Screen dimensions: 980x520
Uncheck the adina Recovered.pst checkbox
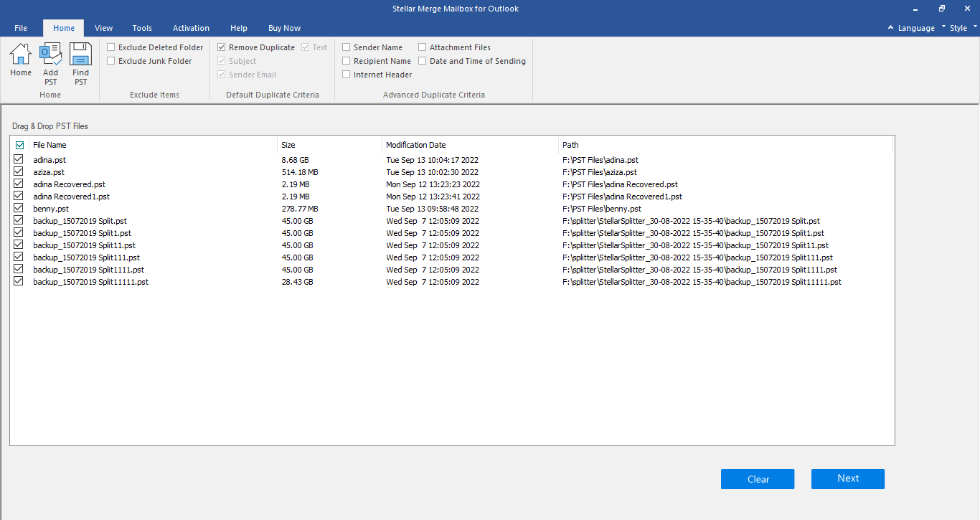19,184
